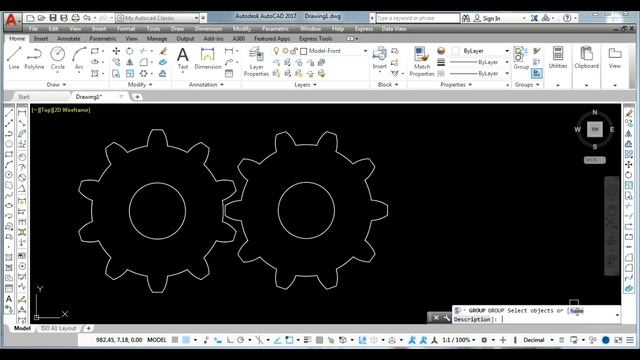Screen dimensions: 640x360
Task: Click the Save icon in quick access toolbar
Action: (x=53, y=18)
